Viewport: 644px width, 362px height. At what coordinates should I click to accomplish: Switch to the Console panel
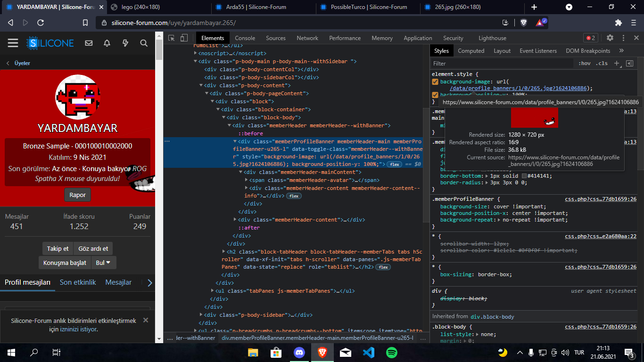tap(245, 38)
